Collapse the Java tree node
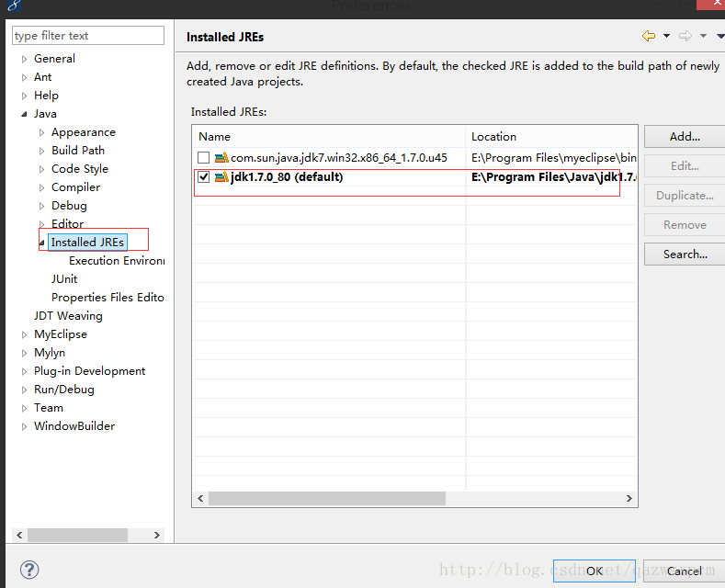 pos(25,114)
